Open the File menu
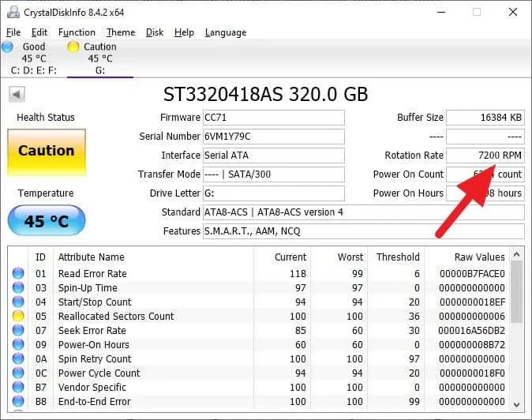 coord(13,32)
